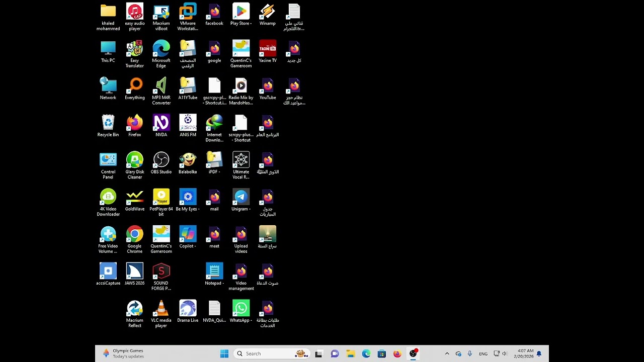This screenshot has height=362, width=644.
Task: Select PotPlayer 64 bit icon
Action: point(161,203)
